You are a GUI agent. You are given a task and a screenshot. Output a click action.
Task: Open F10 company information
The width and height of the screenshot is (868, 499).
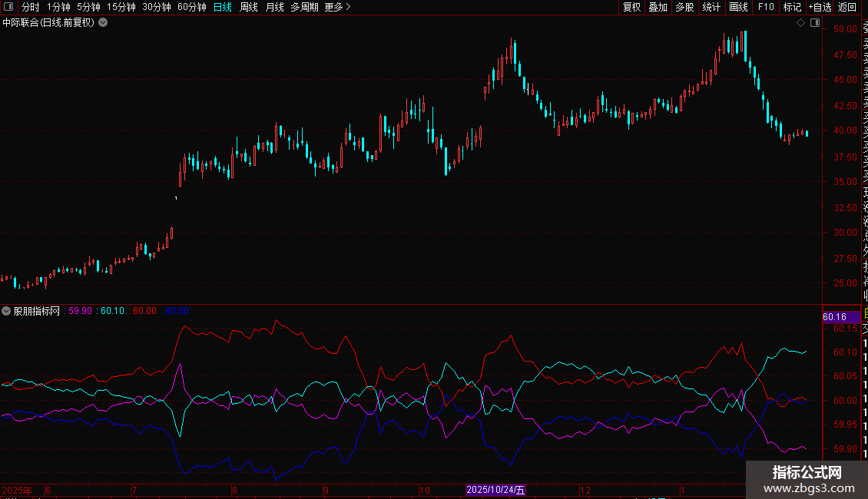tap(766, 7)
